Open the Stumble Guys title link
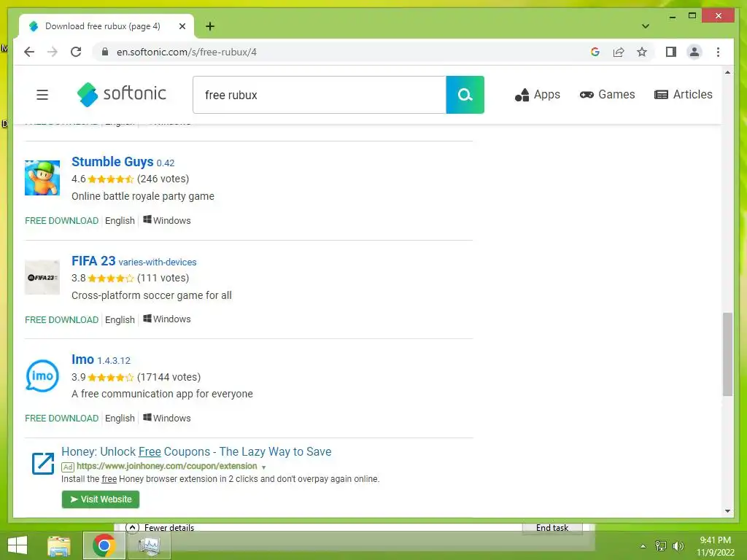The width and height of the screenshot is (747, 560). [x=112, y=162]
